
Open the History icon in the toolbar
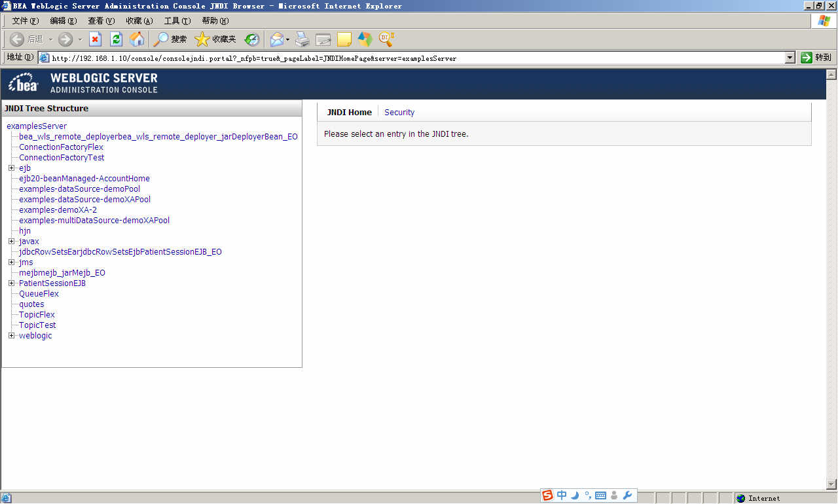(252, 39)
